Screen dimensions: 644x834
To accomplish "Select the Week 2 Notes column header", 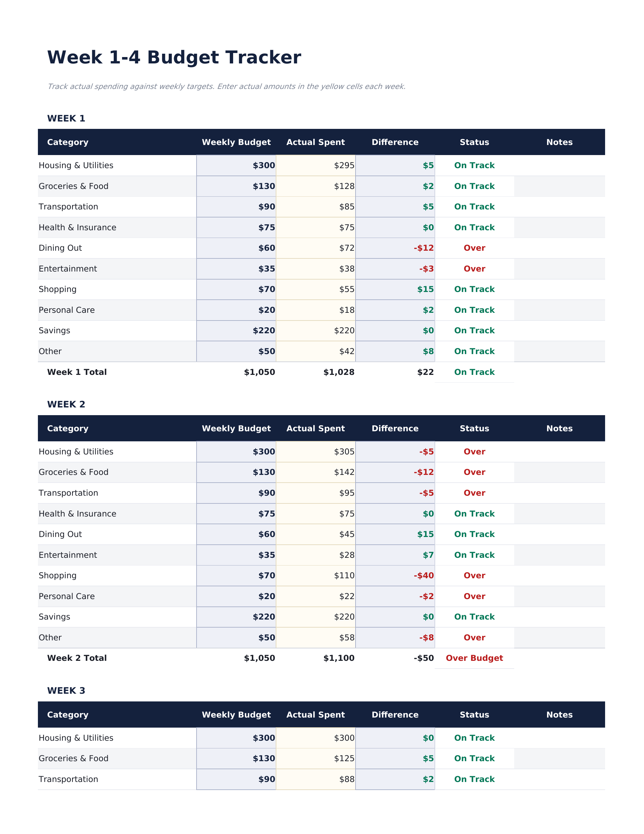I will coord(559,429).
